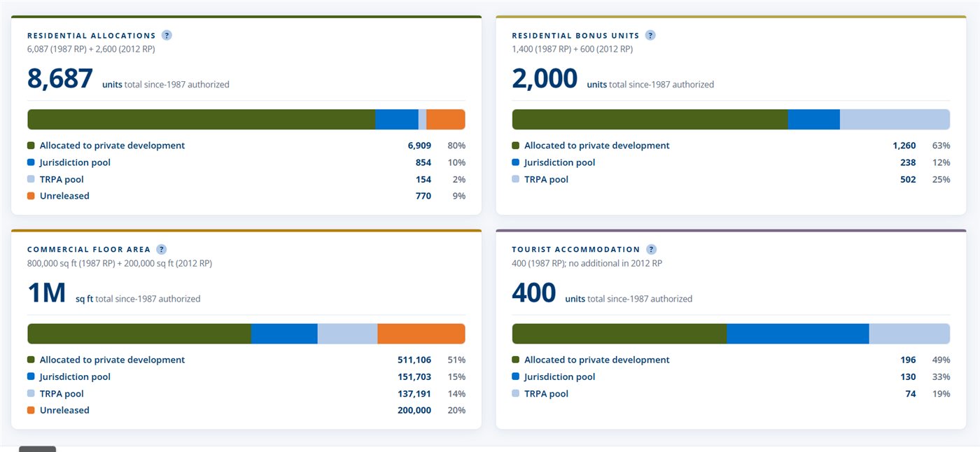
Task: Open the Residential Bonus Units help icon
Action: (x=650, y=35)
